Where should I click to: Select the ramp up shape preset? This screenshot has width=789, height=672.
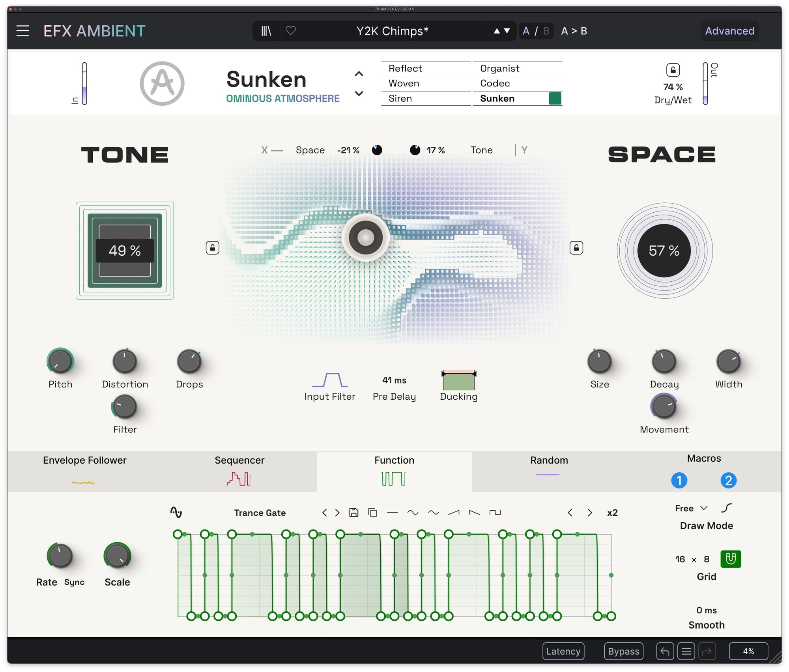454,513
